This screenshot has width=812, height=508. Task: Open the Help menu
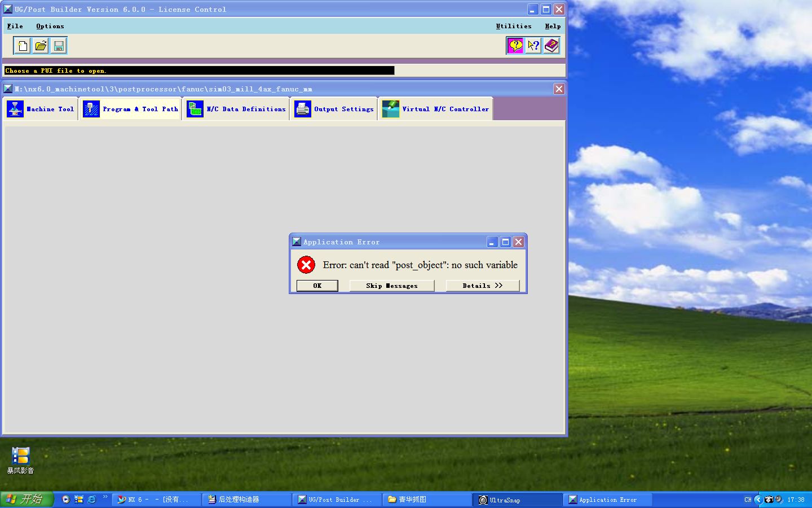point(553,26)
